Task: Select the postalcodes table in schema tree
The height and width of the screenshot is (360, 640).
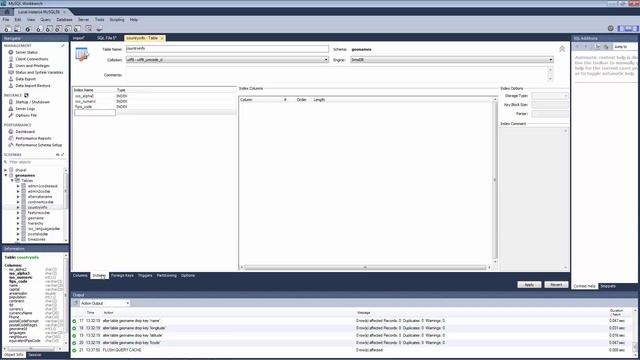Action: (x=38, y=234)
